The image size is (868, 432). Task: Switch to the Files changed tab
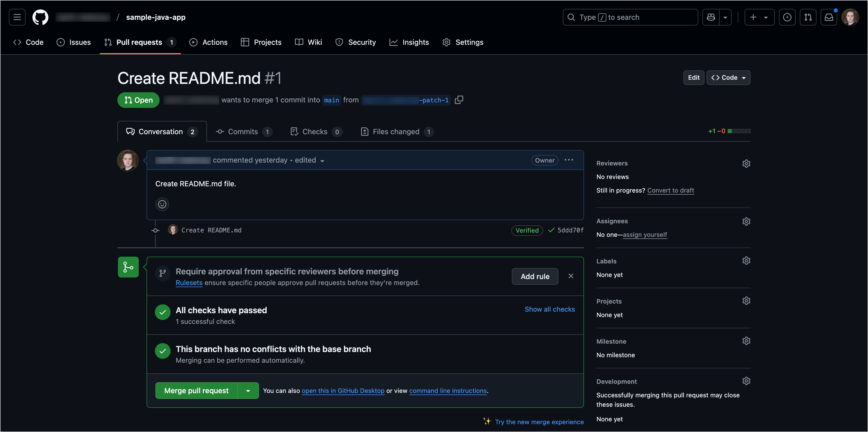click(x=396, y=132)
